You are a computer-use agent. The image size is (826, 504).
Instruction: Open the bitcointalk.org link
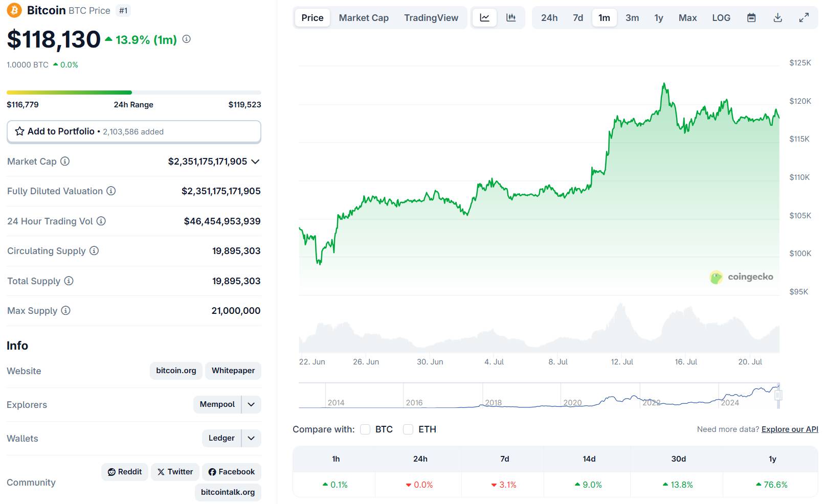(x=228, y=492)
